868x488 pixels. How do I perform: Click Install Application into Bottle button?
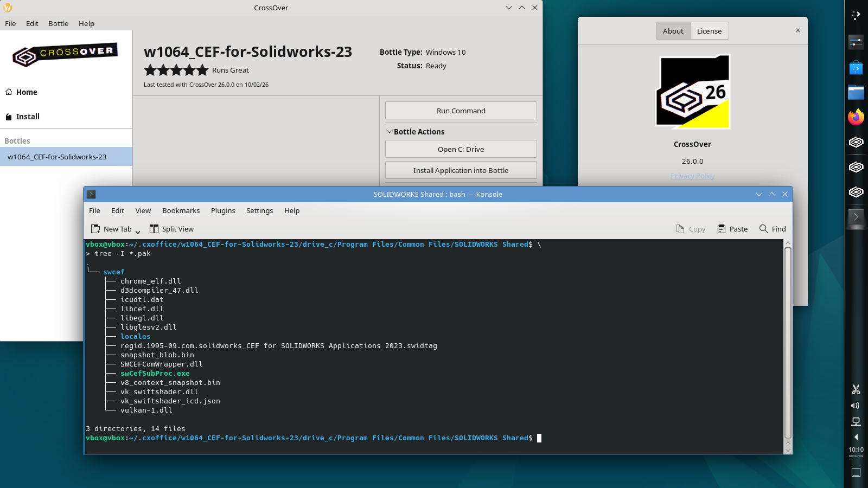coord(461,170)
